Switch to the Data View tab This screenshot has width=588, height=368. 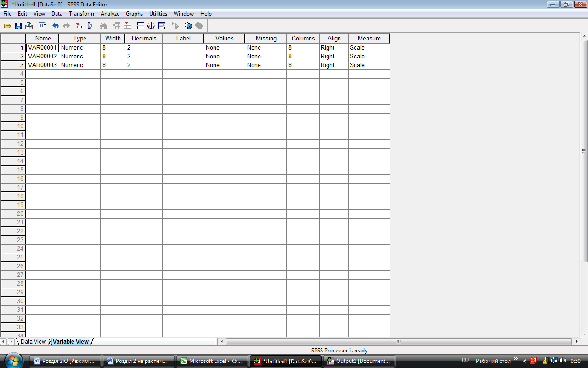tap(33, 342)
